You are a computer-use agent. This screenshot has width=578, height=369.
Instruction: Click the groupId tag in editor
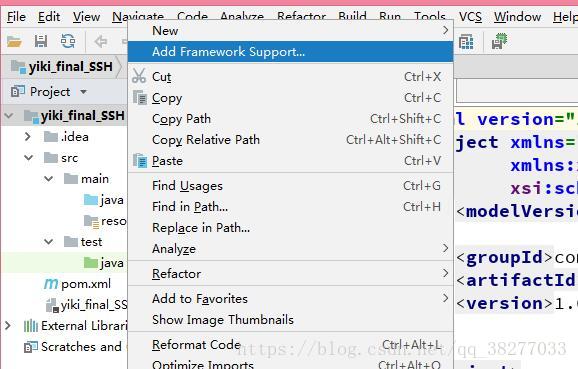pos(504,258)
